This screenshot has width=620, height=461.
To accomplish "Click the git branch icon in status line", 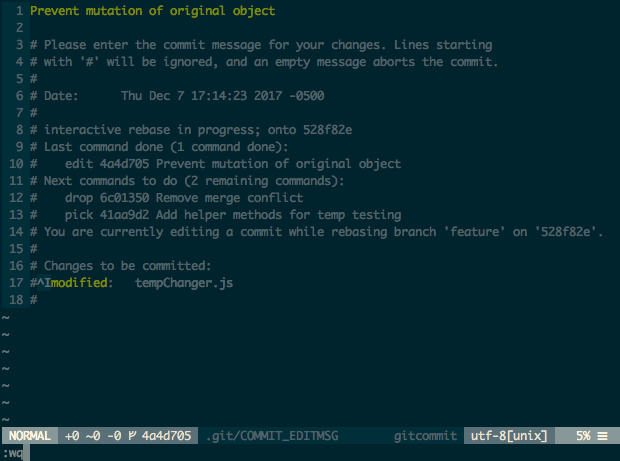I will (x=132, y=436).
